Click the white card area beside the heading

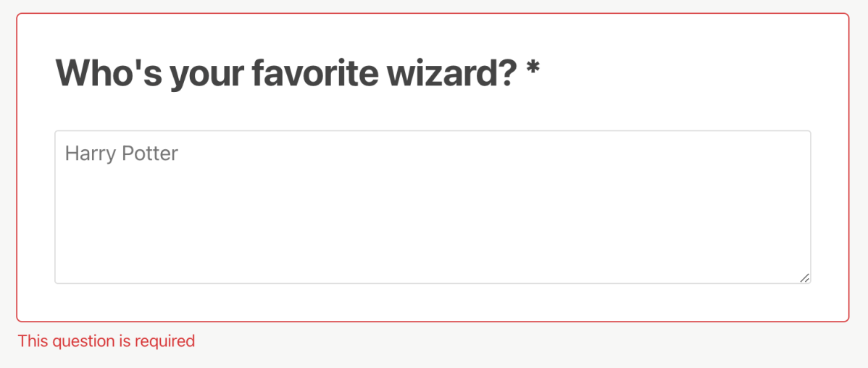(688, 72)
